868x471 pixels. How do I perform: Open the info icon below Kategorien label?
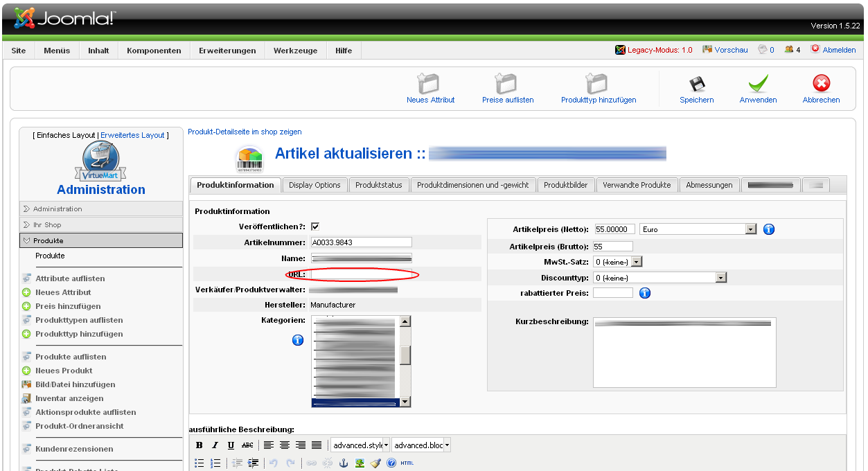[298, 340]
